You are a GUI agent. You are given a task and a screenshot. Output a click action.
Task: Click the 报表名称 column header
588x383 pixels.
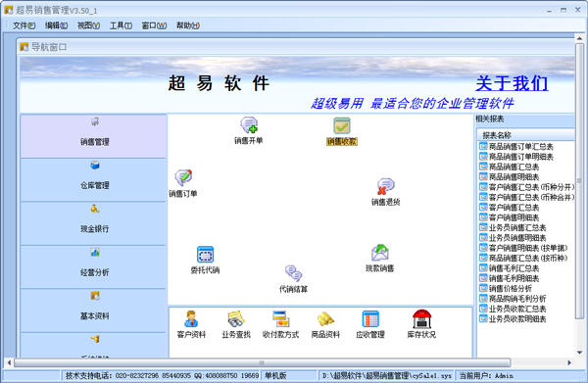coord(525,135)
